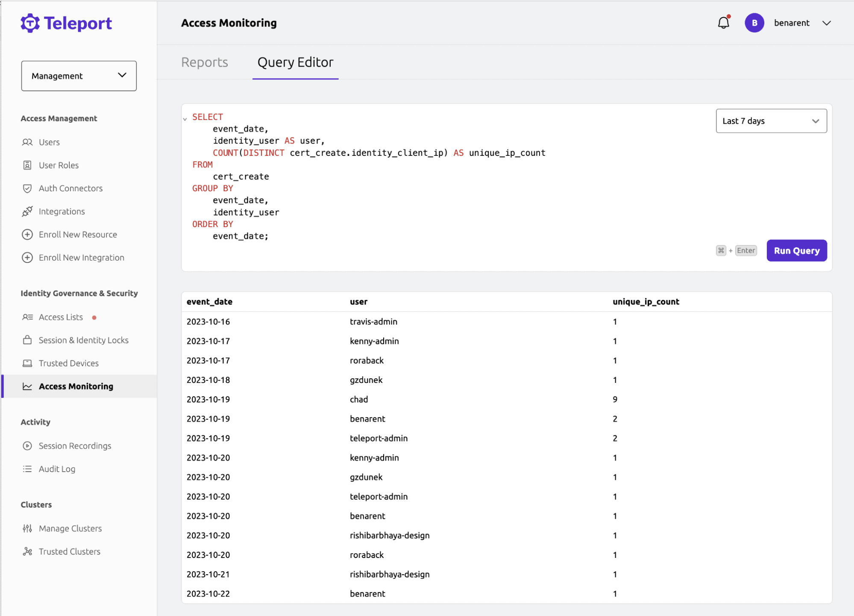
Task: Click the Trusted Devices laptop icon
Action: 27,363
